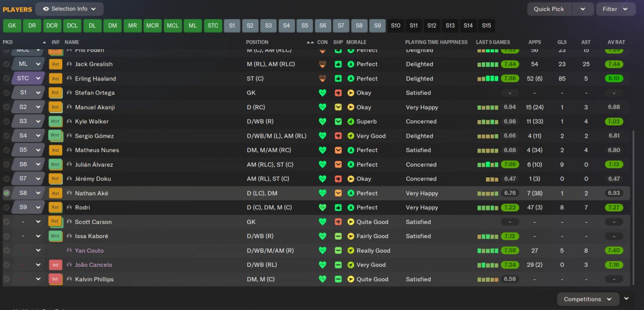Click Issa Kaboré's Wnt info badge

(x=55, y=236)
